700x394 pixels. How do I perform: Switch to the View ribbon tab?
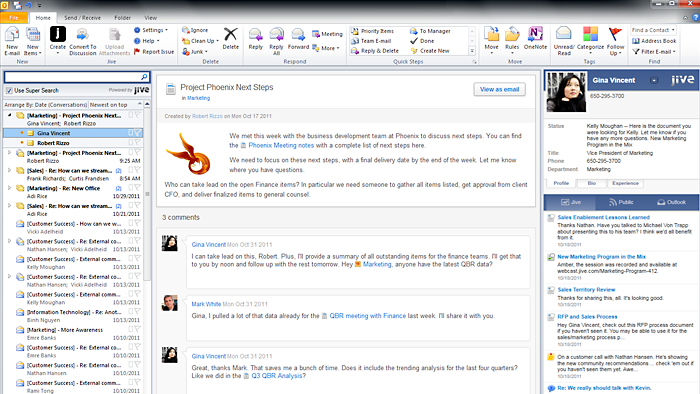click(x=150, y=18)
